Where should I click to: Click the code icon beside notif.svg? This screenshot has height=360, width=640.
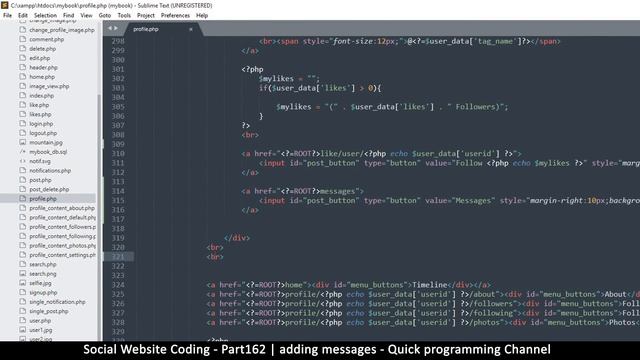pyautogui.click(x=23, y=161)
